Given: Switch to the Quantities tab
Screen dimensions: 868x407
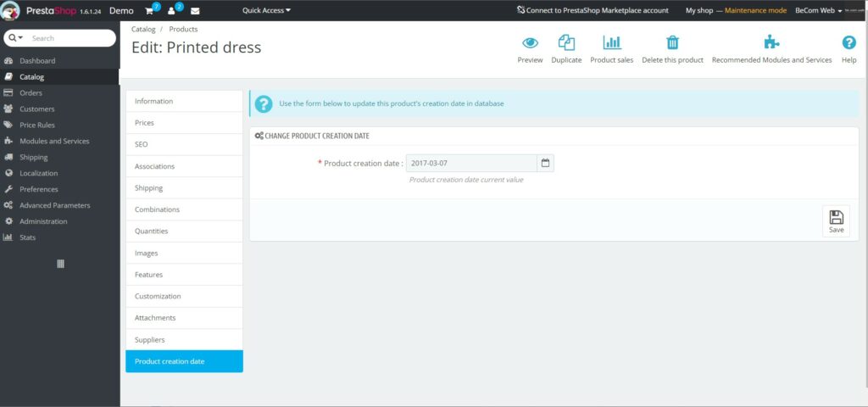Looking at the screenshot, I should pyautogui.click(x=184, y=231).
